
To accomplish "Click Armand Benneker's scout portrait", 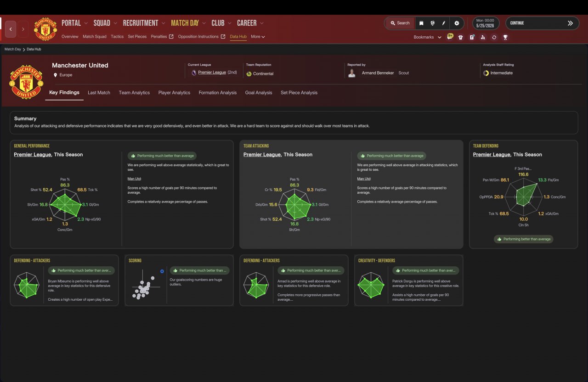I will [x=352, y=73].
